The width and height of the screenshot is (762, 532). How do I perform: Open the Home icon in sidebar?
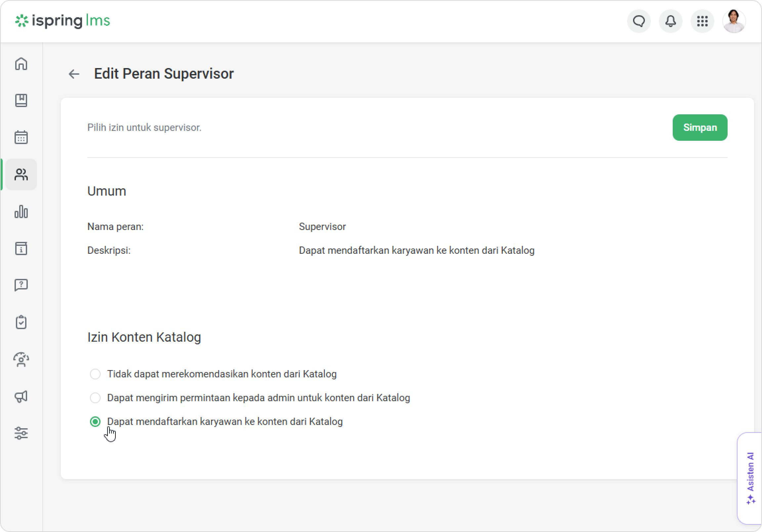tap(21, 64)
